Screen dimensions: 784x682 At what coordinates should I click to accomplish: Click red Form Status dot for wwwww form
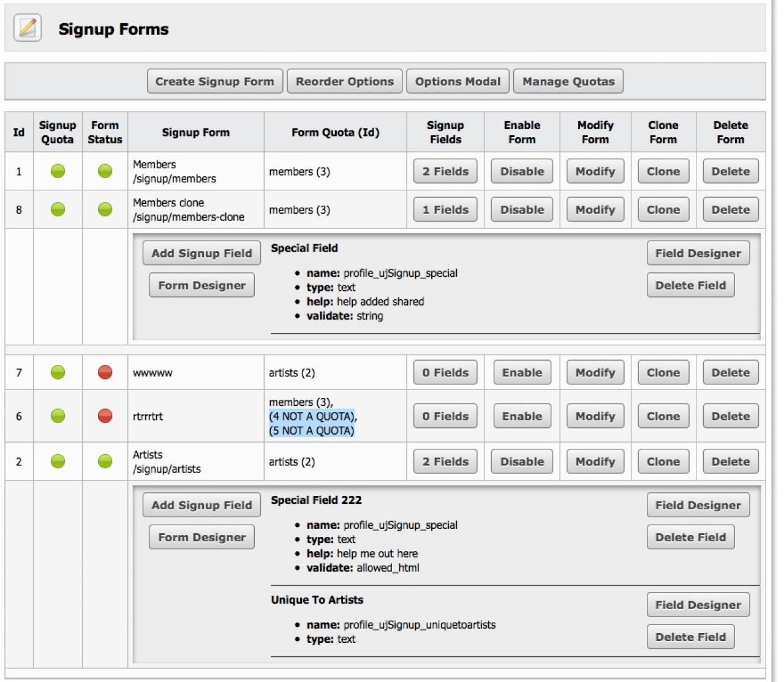pyautogui.click(x=105, y=372)
